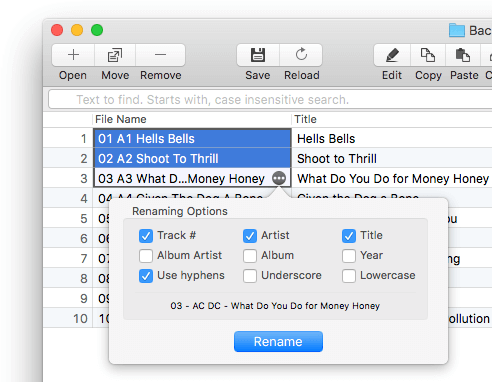Click the blue Rename button
Image resolution: width=492 pixels, height=382 pixels.
click(278, 341)
